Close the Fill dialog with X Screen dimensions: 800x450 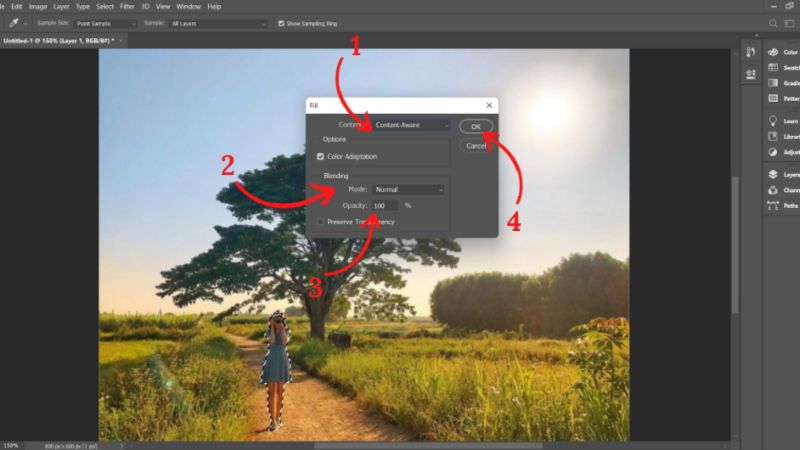pyautogui.click(x=489, y=105)
